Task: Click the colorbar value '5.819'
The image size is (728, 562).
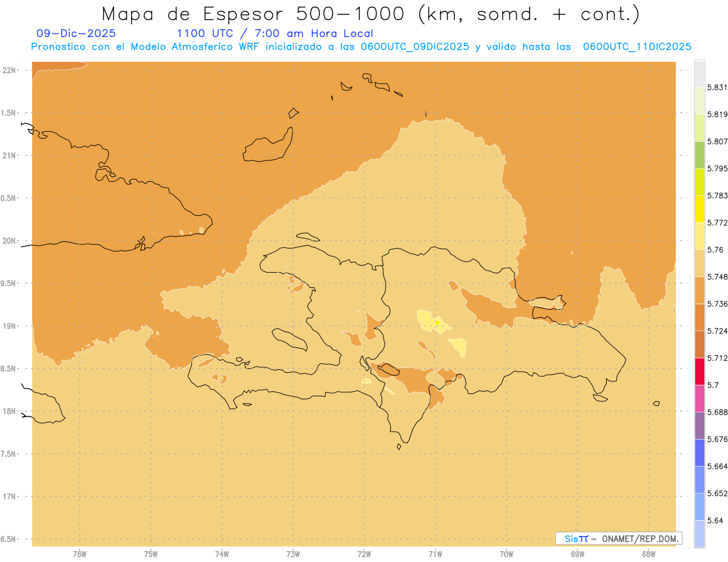Action: point(717,115)
